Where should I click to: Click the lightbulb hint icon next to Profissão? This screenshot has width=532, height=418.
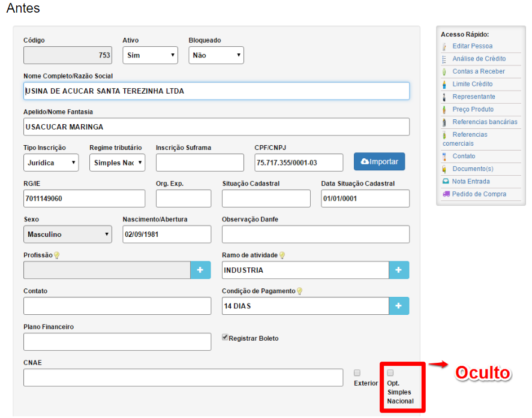[x=57, y=255]
